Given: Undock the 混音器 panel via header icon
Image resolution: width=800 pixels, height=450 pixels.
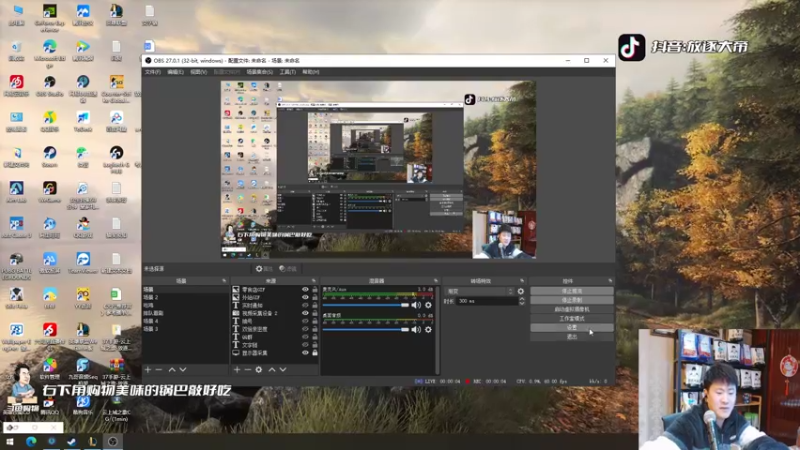Looking at the screenshot, I should click(436, 281).
